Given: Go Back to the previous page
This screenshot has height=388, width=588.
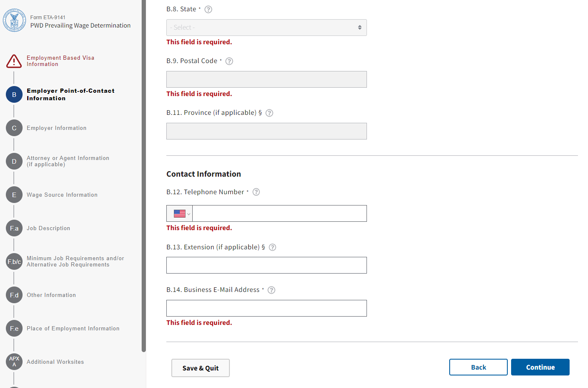Looking at the screenshot, I should click(478, 368).
